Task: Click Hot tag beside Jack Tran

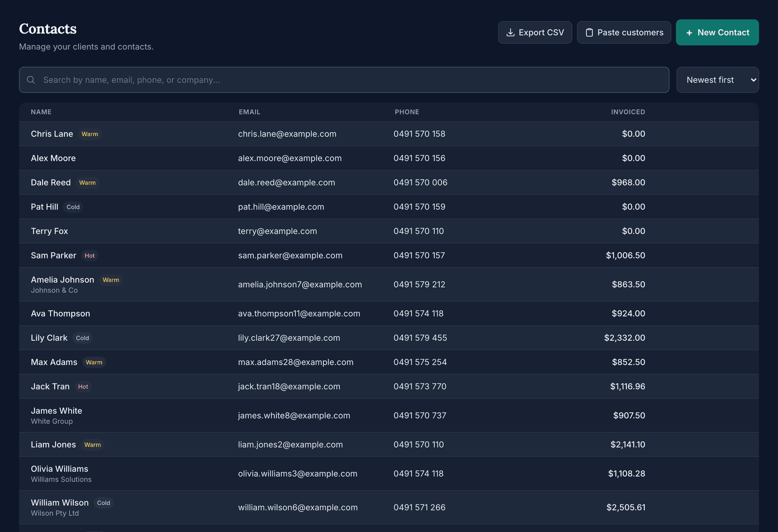Action: (83, 387)
